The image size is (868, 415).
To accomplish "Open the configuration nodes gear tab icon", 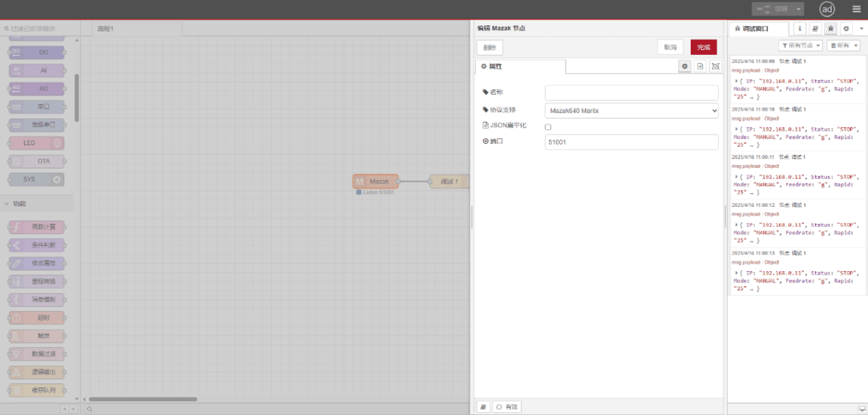I will coord(846,28).
